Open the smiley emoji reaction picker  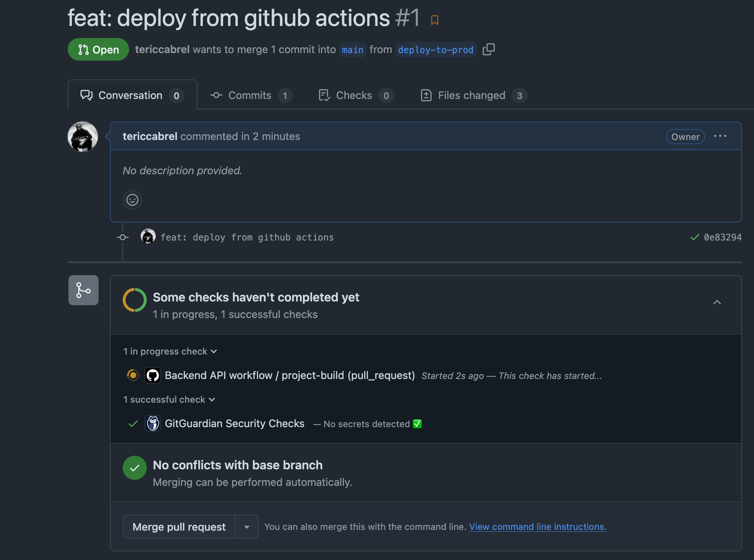point(132,200)
